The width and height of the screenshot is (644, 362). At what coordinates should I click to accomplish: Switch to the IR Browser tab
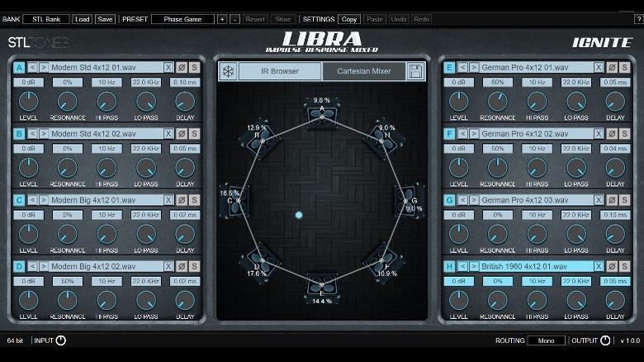click(x=279, y=71)
